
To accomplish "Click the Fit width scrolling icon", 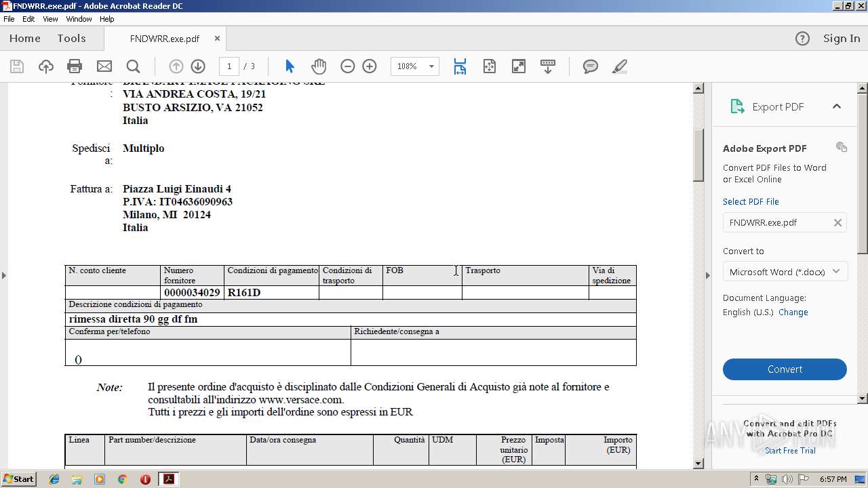I will coord(460,66).
